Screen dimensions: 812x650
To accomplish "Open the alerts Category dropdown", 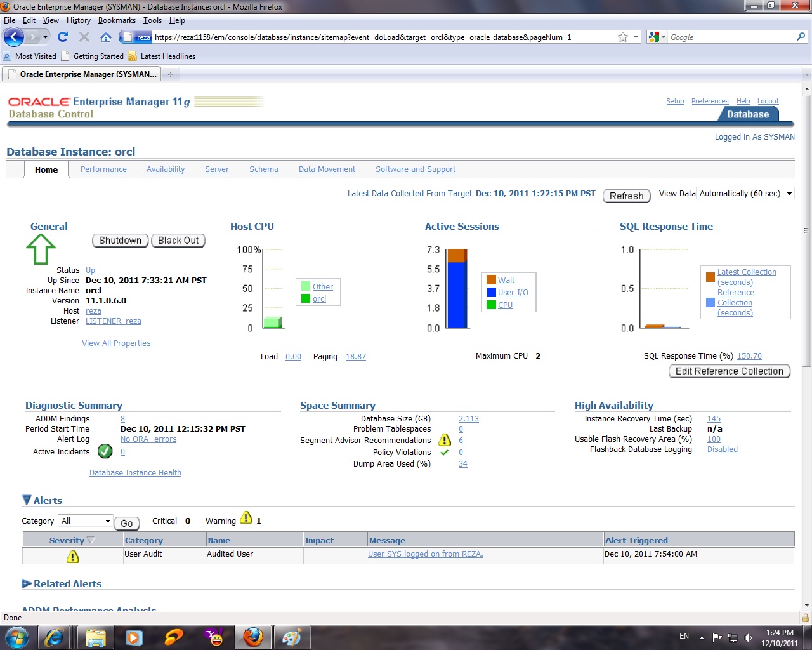I will coord(86,521).
